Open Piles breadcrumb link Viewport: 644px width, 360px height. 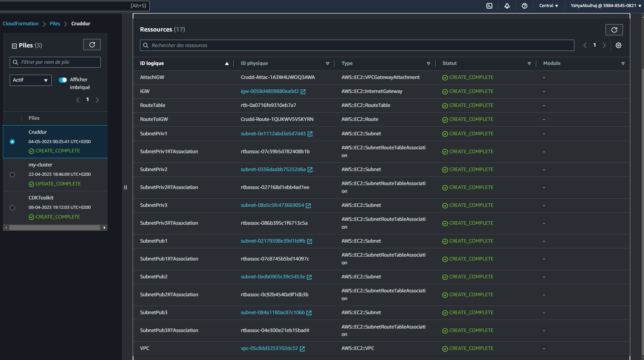click(55, 24)
